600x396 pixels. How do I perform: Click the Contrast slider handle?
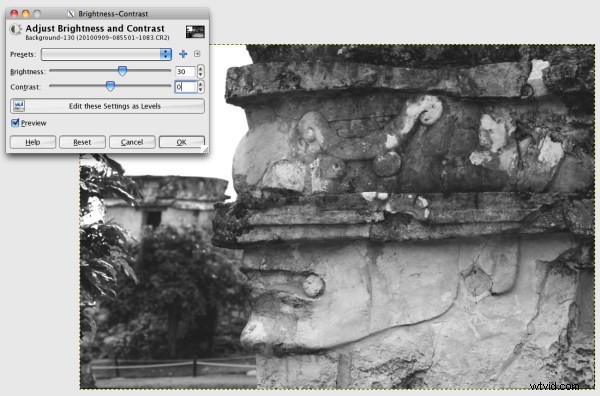110,86
